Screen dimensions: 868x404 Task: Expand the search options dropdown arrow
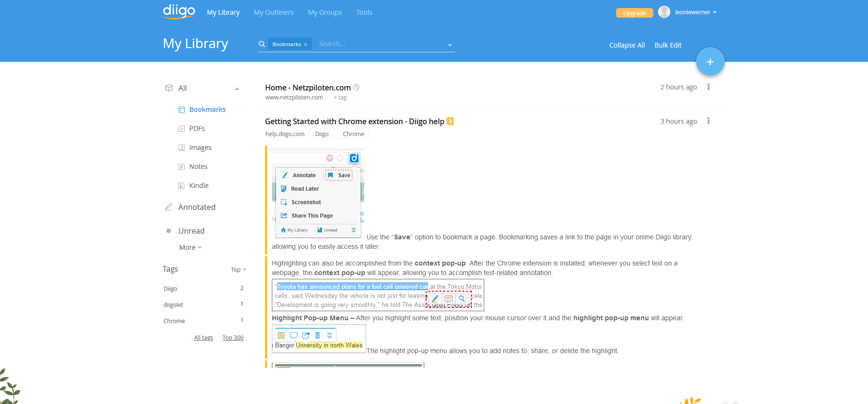[x=449, y=45]
